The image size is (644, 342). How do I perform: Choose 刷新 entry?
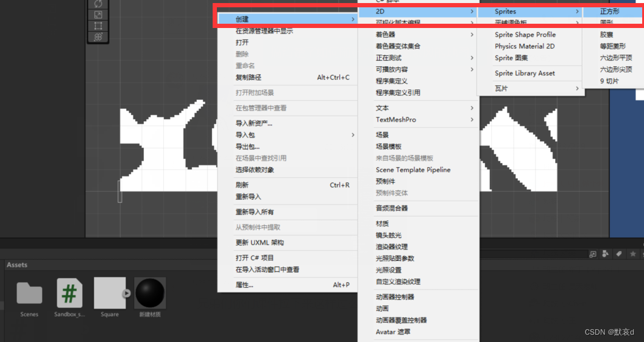tap(287, 185)
